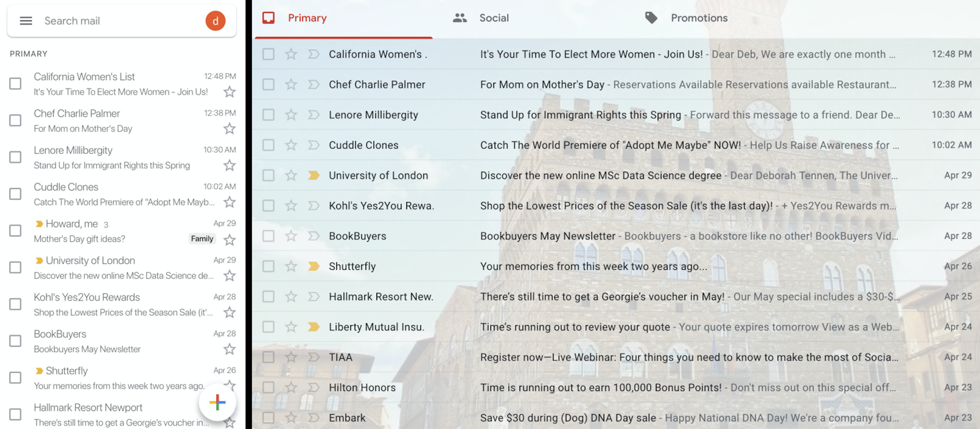Click the Family label on Howard thread
980x429 pixels.
202,239
